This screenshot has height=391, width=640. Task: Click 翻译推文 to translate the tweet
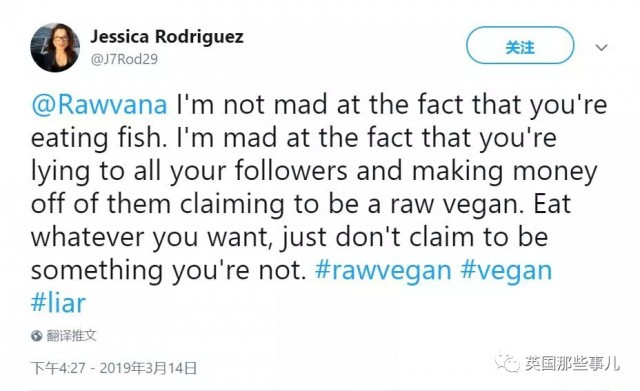(x=71, y=335)
